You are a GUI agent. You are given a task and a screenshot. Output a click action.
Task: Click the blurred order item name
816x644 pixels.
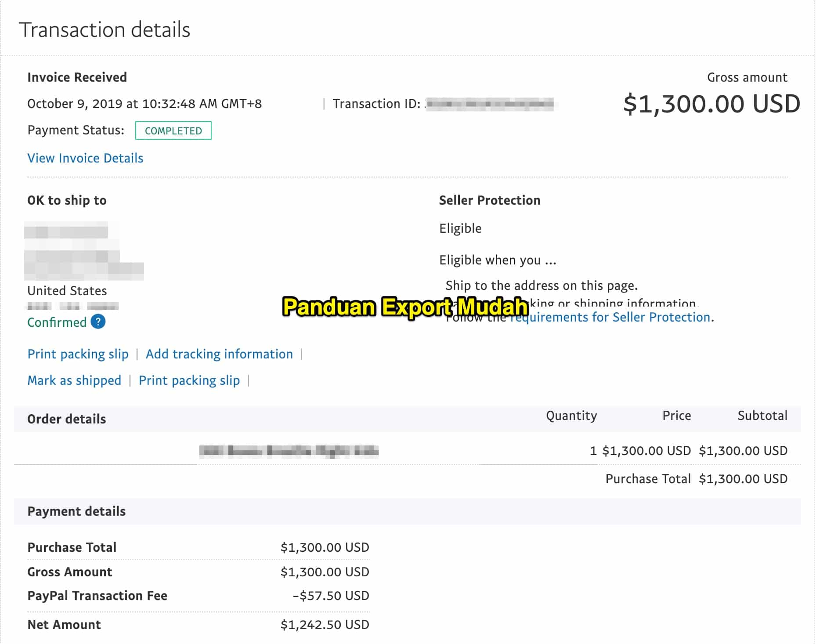(289, 451)
